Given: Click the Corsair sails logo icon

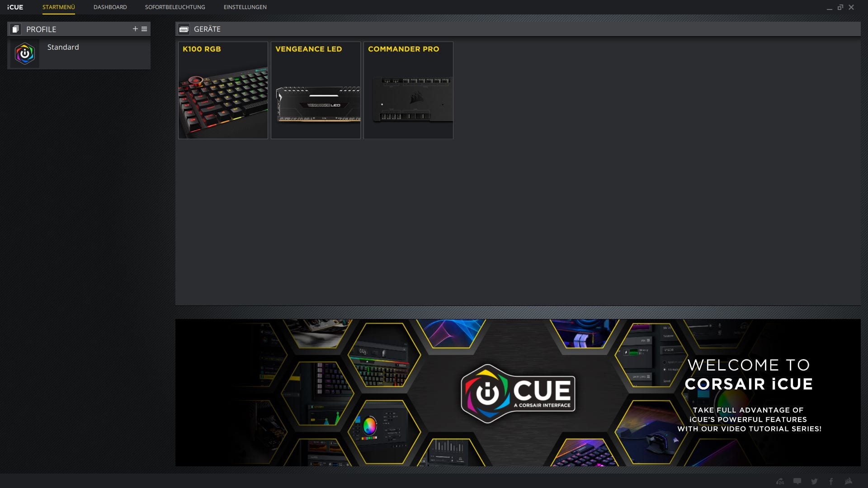Looking at the screenshot, I should point(849,481).
